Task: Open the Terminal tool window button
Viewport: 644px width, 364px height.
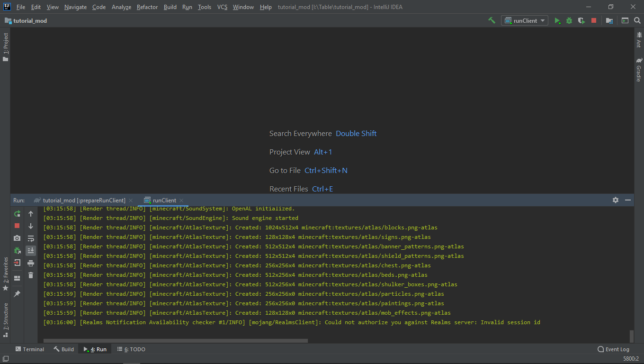Action: pyautogui.click(x=29, y=349)
